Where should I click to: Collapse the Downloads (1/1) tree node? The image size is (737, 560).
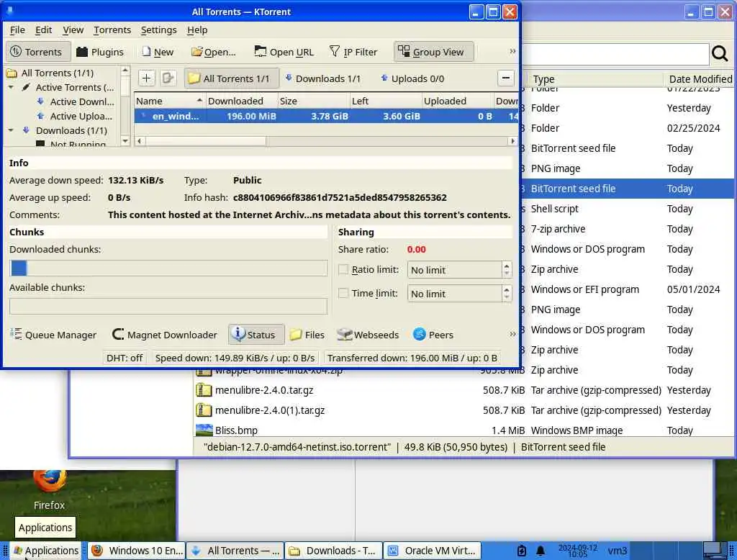(11, 130)
